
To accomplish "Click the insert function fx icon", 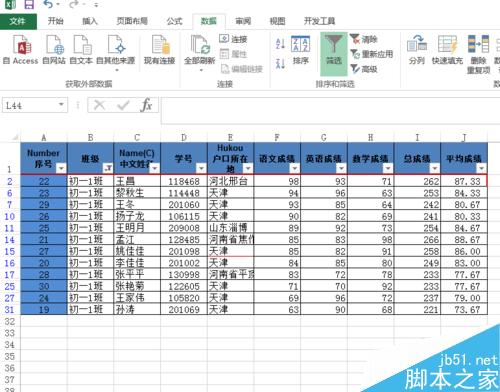I will pyautogui.click(x=146, y=105).
